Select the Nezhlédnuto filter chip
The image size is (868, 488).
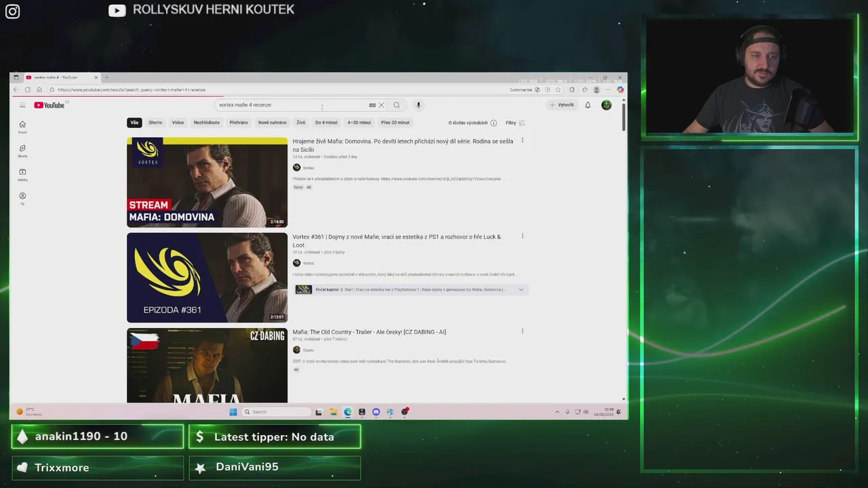(x=207, y=123)
